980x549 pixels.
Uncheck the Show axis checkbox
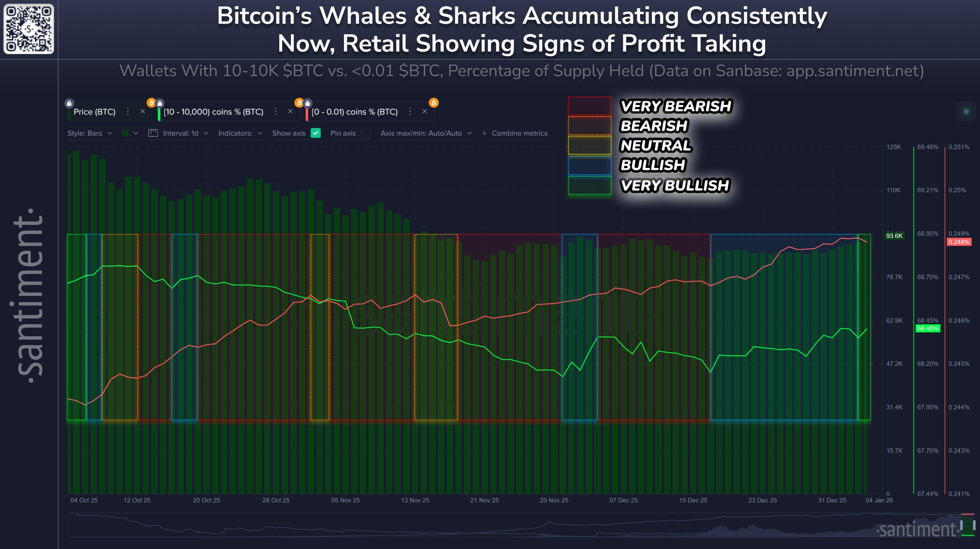tap(316, 134)
